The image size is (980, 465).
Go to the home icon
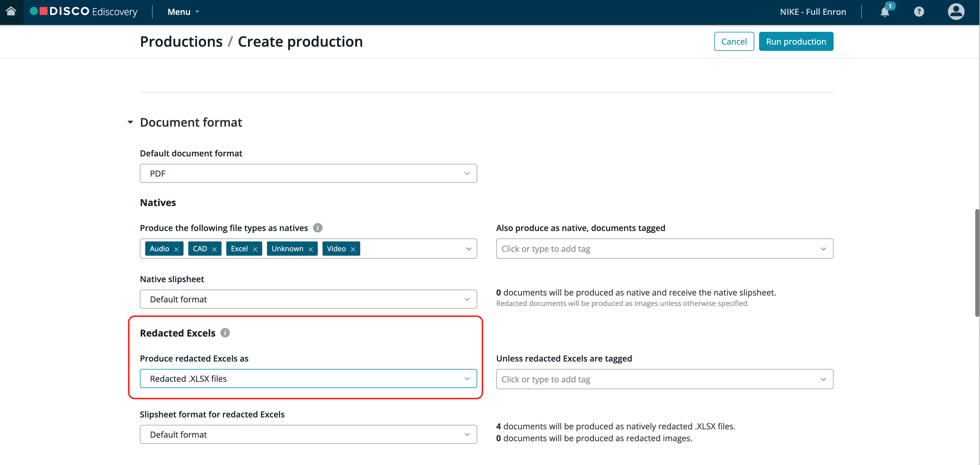(x=11, y=11)
